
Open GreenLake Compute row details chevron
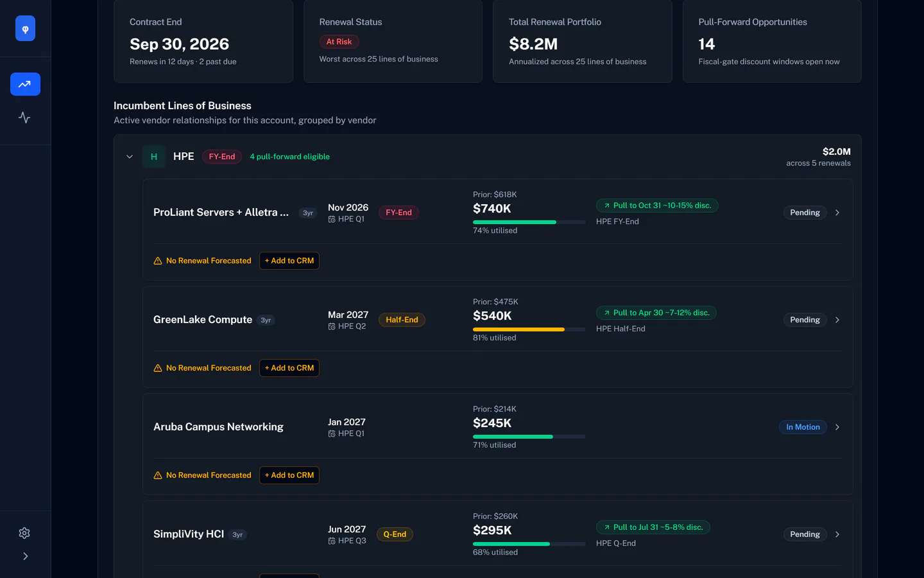point(837,320)
